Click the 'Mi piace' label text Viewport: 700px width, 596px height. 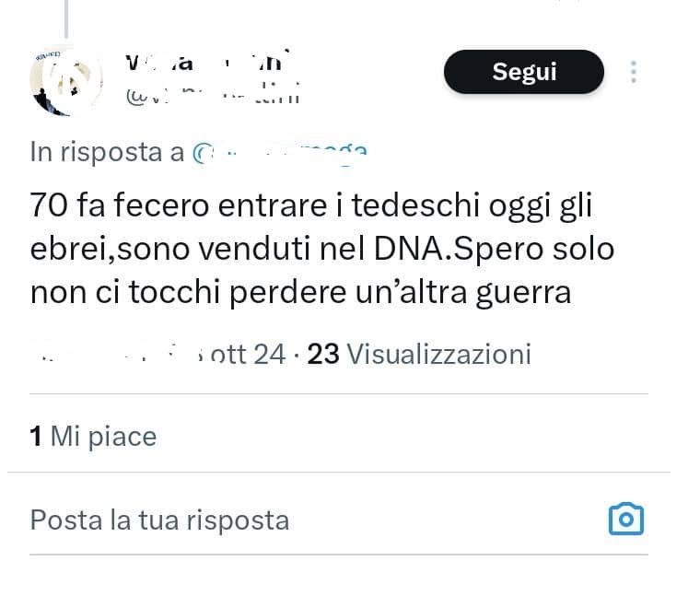[x=103, y=436]
